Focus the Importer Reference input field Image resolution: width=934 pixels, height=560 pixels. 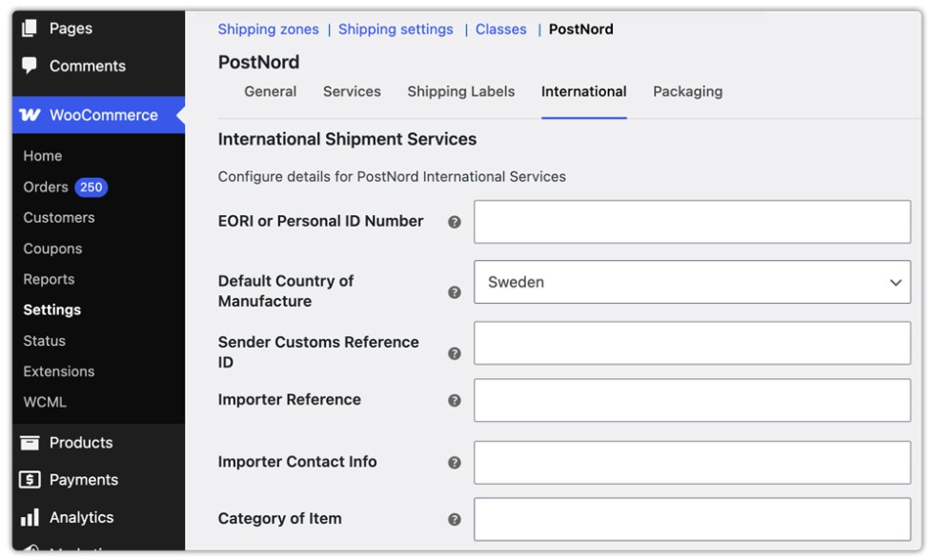(x=692, y=401)
